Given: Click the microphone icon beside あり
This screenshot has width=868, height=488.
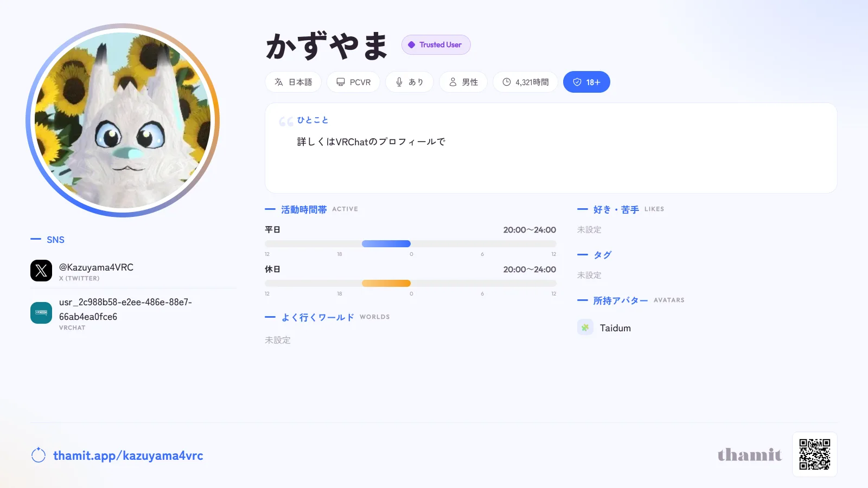Looking at the screenshot, I should click(x=399, y=82).
